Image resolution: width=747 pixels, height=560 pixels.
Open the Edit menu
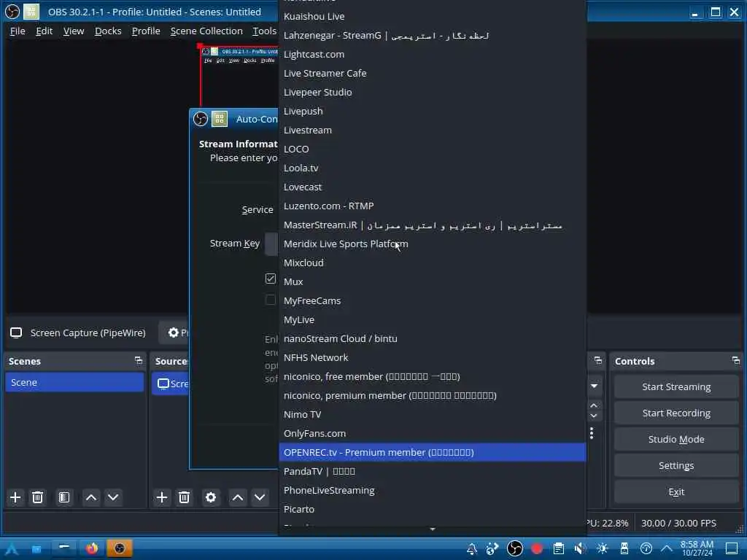tap(44, 31)
